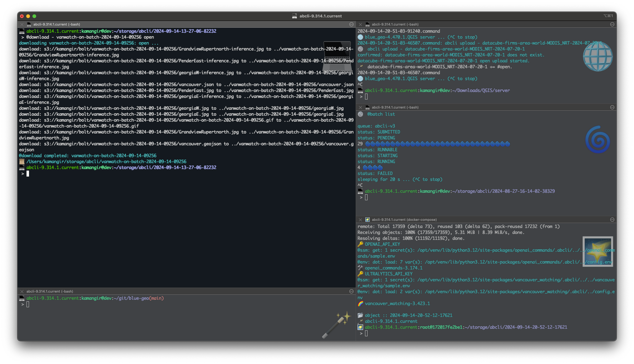634x364 pixels.
Task: Click the '(main)' branch label in blue-geo prompt
Action: click(157, 298)
